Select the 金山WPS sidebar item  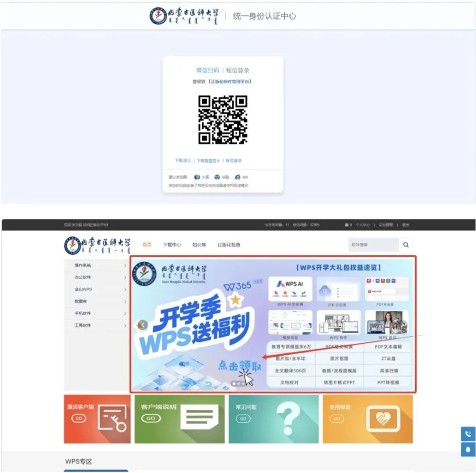tap(96, 289)
